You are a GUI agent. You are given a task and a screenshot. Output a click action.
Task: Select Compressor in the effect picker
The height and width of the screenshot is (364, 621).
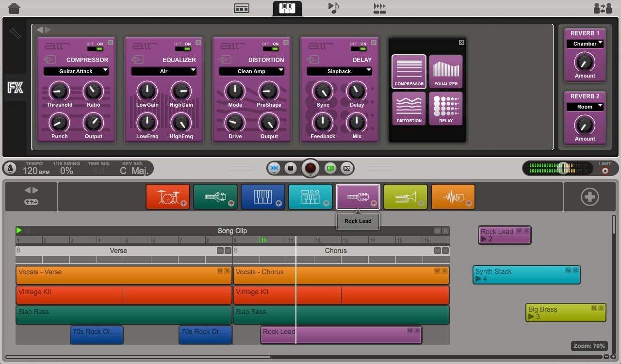click(x=409, y=72)
